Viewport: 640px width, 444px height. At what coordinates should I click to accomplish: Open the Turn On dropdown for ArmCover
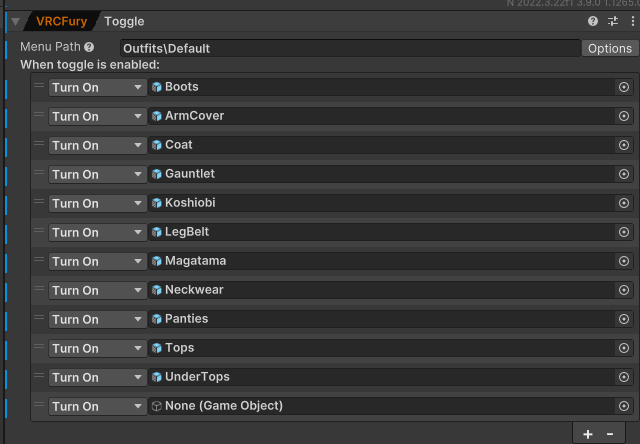[x=98, y=116]
